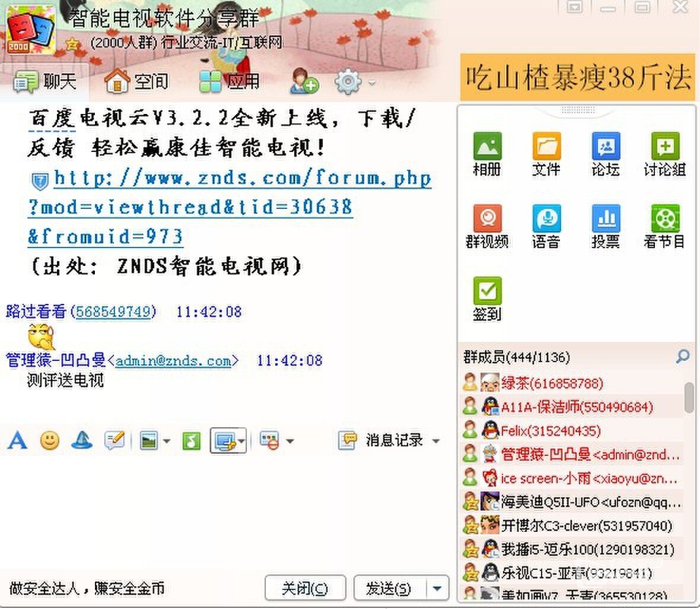Click the 吃山楂暴瘦38斤法 advertisement banner
The height and width of the screenshot is (609, 700).
(578, 77)
